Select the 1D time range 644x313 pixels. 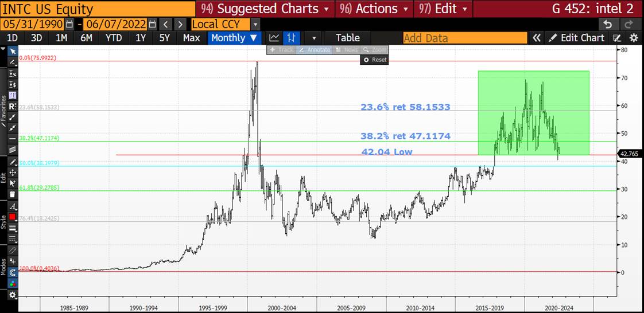click(13, 38)
